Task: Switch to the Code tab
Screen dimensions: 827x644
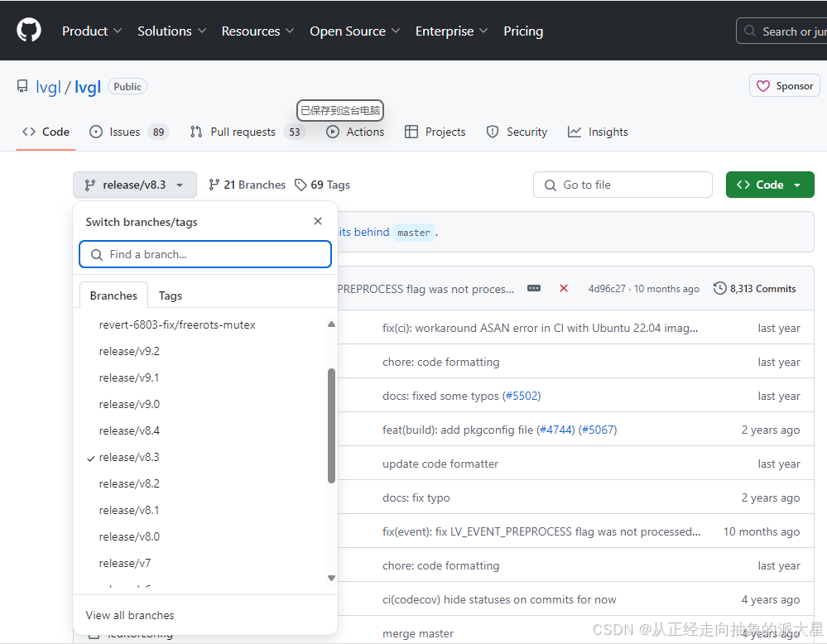Action: click(46, 132)
